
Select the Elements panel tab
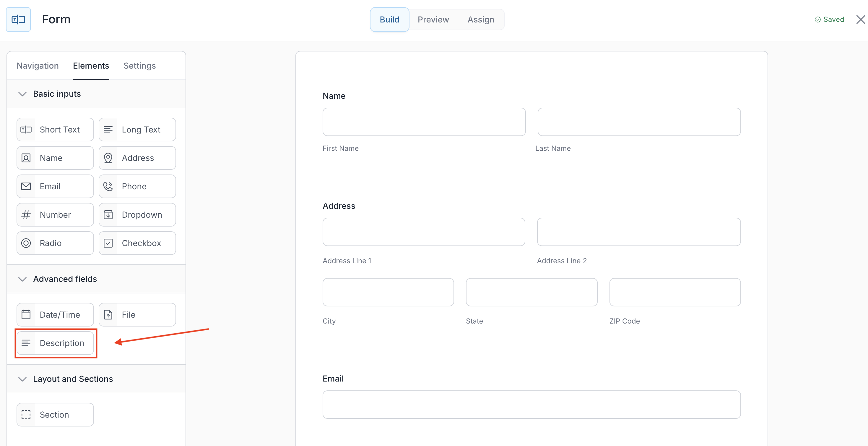coord(91,66)
